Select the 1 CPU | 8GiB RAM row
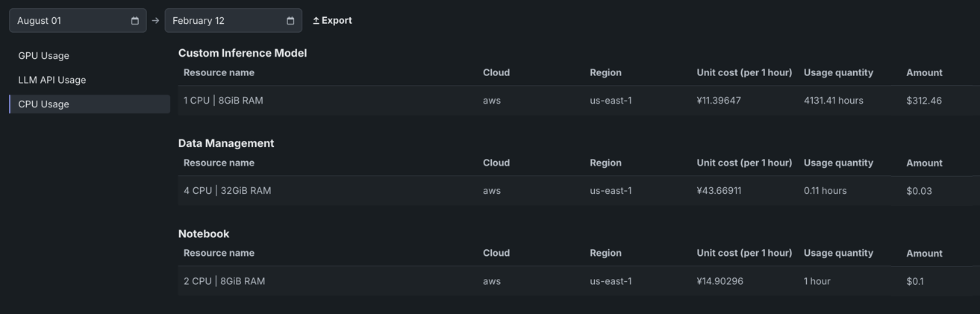The width and height of the screenshot is (980, 314). point(223,101)
